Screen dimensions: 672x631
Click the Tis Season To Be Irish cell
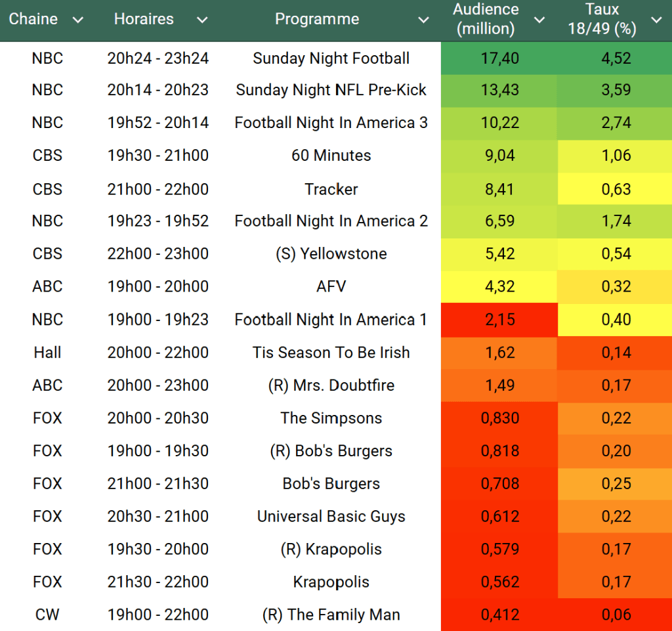click(331, 353)
